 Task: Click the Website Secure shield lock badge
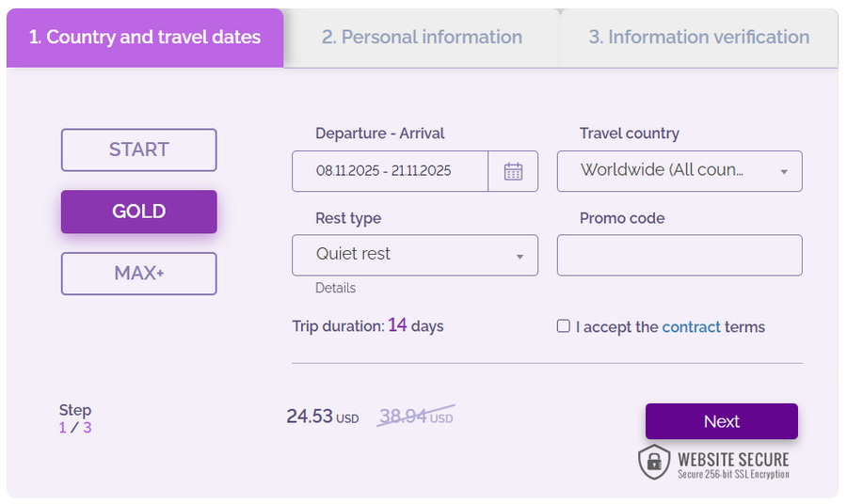click(x=653, y=462)
